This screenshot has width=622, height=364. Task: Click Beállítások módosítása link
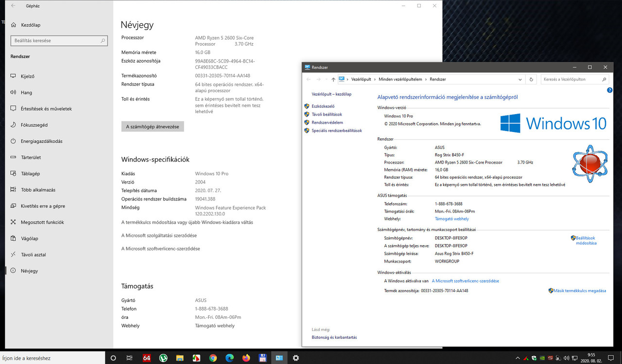coord(585,240)
